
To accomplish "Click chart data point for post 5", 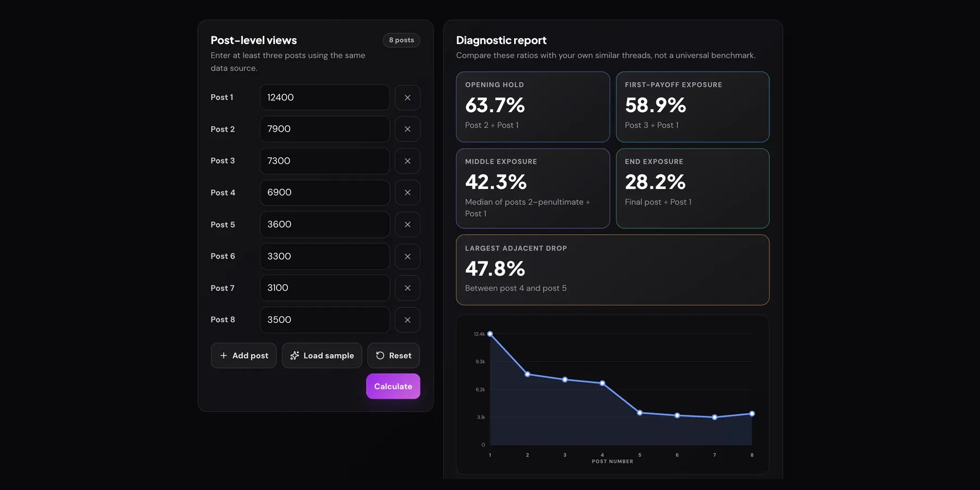I will [640, 413].
